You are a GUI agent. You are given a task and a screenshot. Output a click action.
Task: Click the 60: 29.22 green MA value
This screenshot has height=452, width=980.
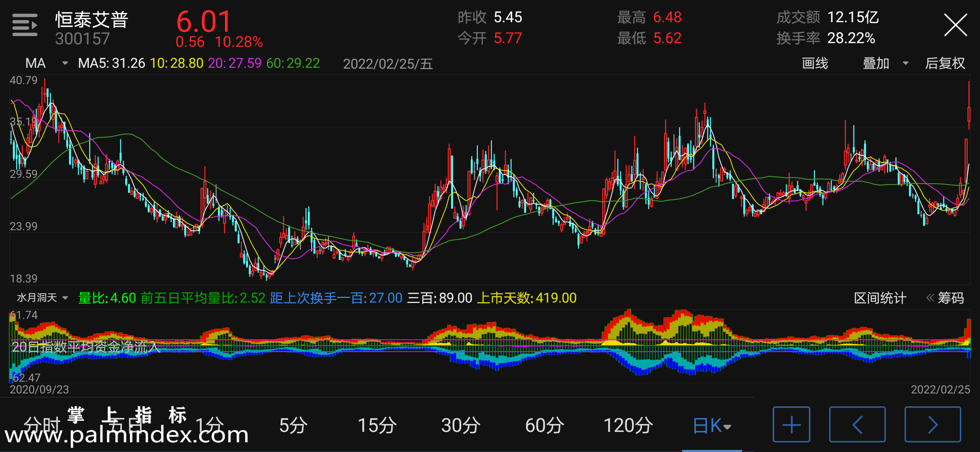point(293,63)
